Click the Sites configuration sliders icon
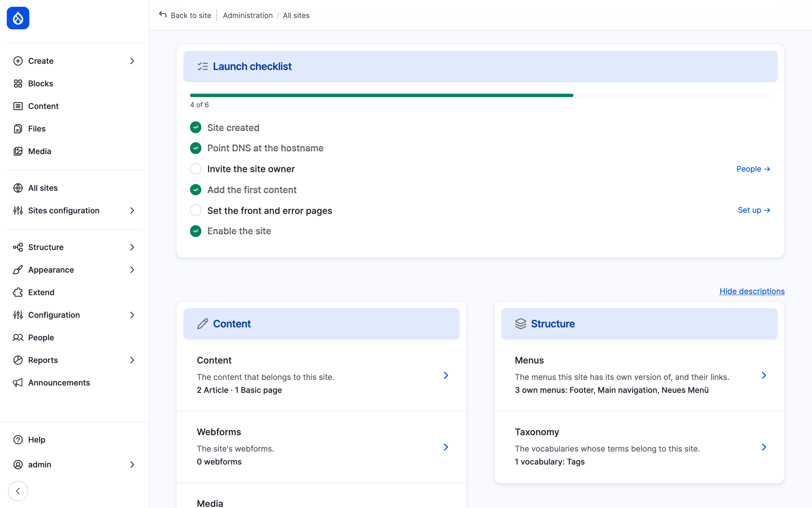The image size is (812, 508). point(18,211)
